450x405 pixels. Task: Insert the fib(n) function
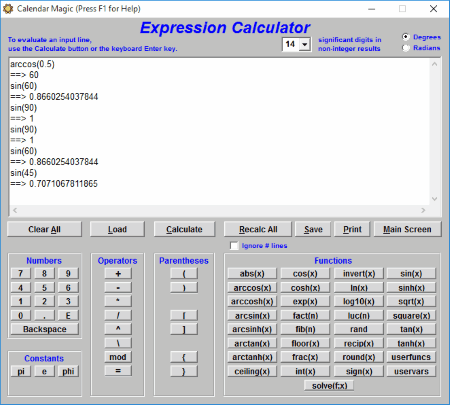305,329
